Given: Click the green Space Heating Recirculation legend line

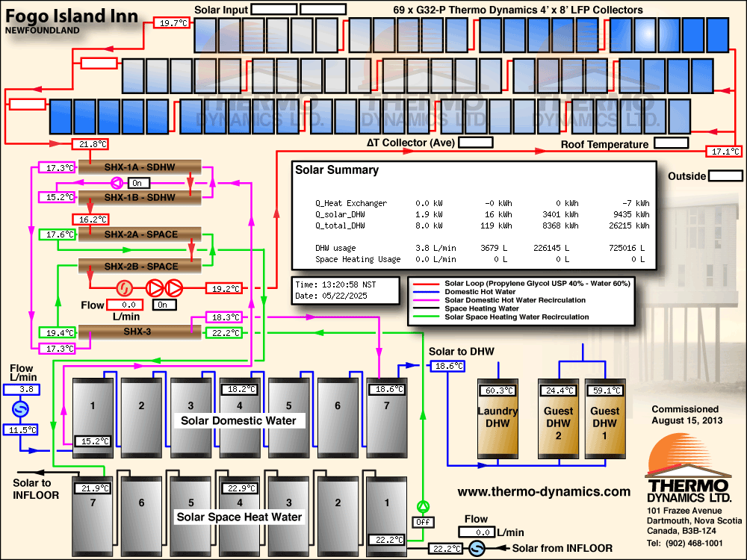Looking at the screenshot, I should (426, 317).
